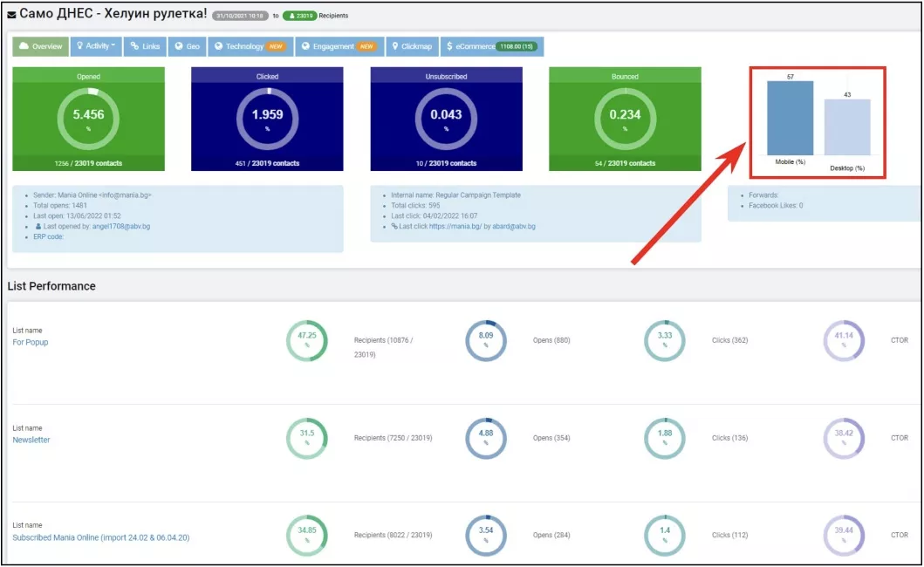The width and height of the screenshot is (924, 567).
Task: Click the 47.25% recipients circle for For Popup
Action: (x=307, y=341)
